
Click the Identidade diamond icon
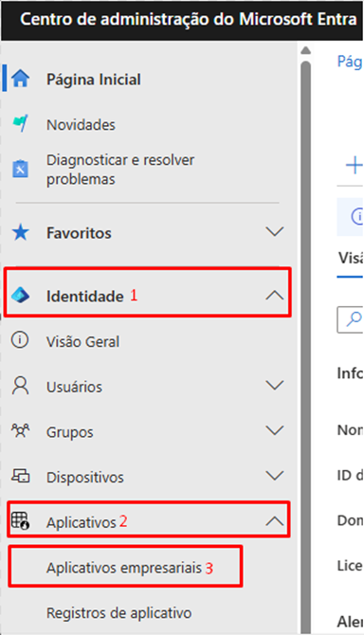tap(20, 296)
